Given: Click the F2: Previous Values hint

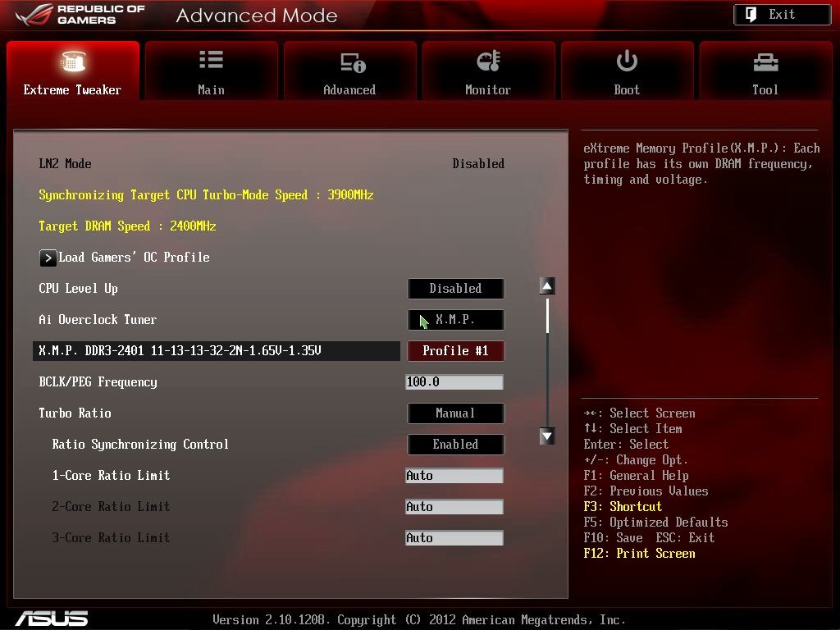Looking at the screenshot, I should [x=646, y=491].
